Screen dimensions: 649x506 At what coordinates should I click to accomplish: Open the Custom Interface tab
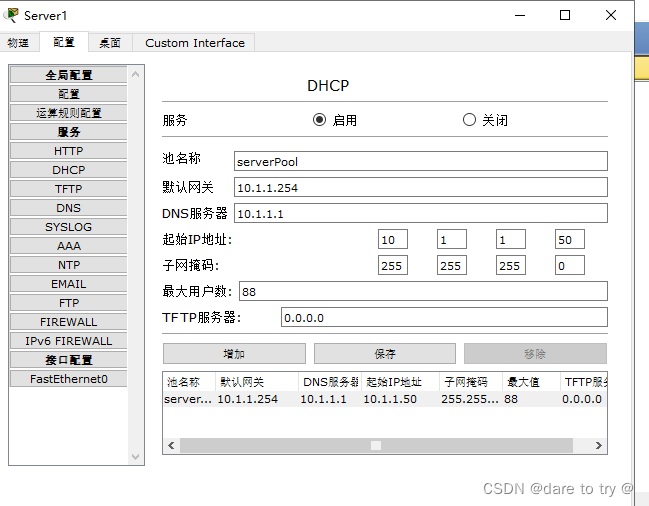click(195, 43)
